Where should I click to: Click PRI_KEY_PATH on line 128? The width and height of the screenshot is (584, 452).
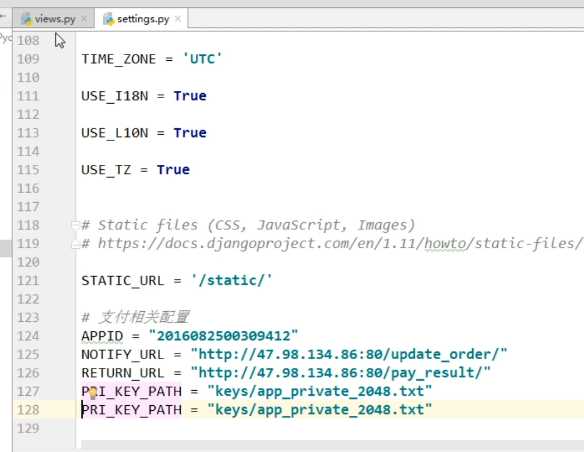tap(131, 410)
